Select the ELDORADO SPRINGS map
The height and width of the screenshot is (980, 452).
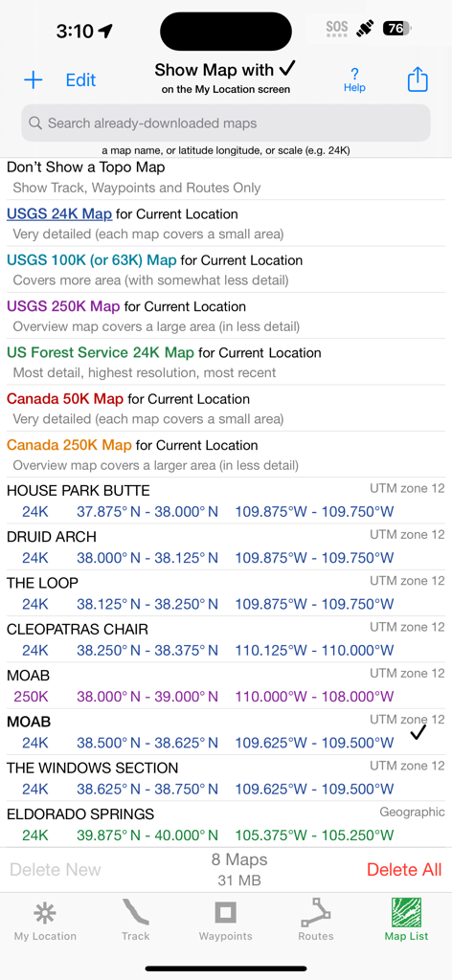(226, 824)
